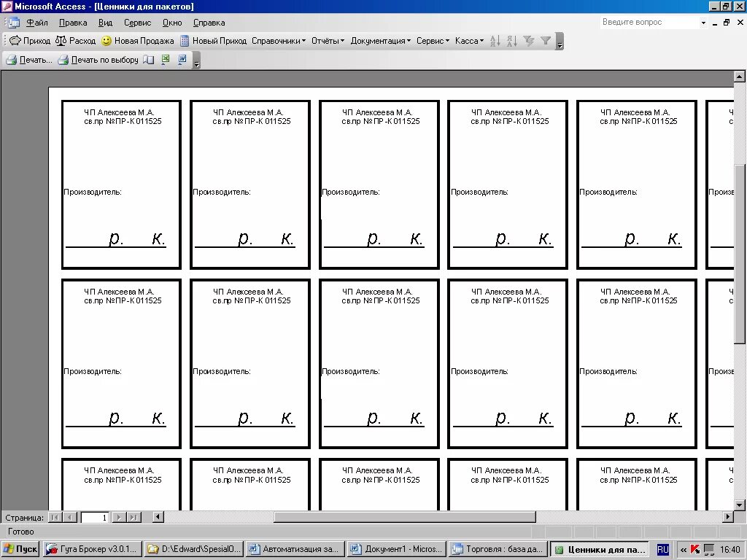Viewport: 747px width, 560px height.
Task: Open the Файл menu
Action: (x=36, y=23)
